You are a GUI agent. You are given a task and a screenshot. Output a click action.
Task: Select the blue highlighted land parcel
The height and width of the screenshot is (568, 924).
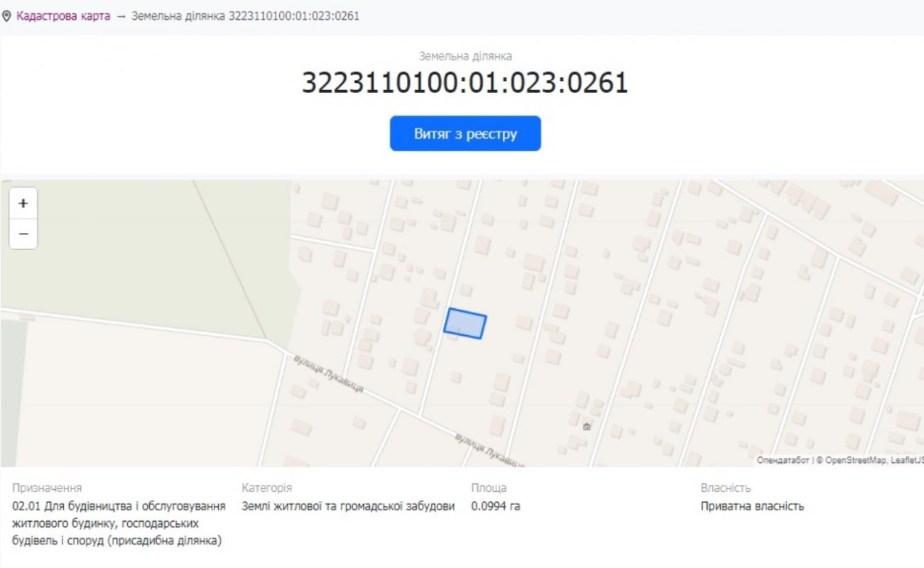click(x=465, y=324)
